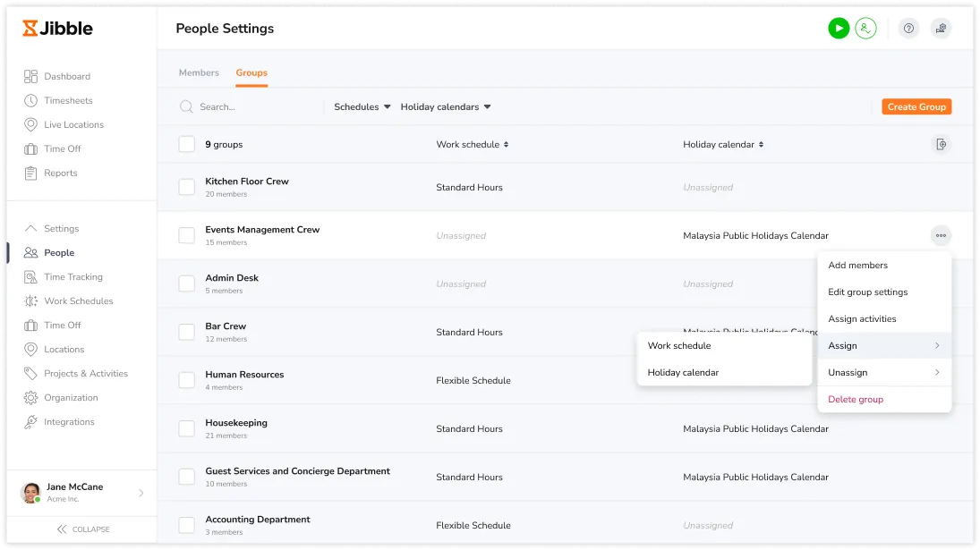This screenshot has width=980, height=550.
Task: Expand the Unassign submenu
Action: (x=883, y=373)
